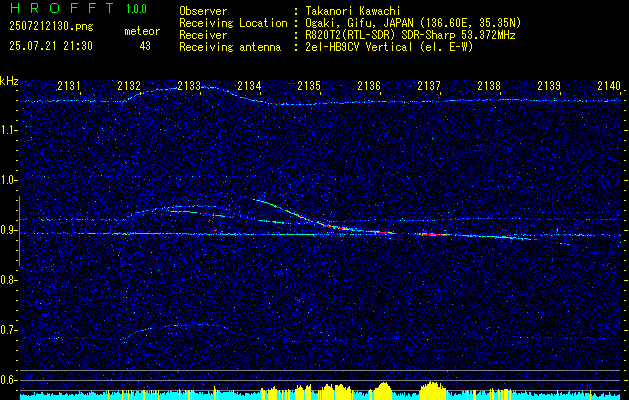
Task: Click time marker 2140
Action: pyautogui.click(x=609, y=85)
